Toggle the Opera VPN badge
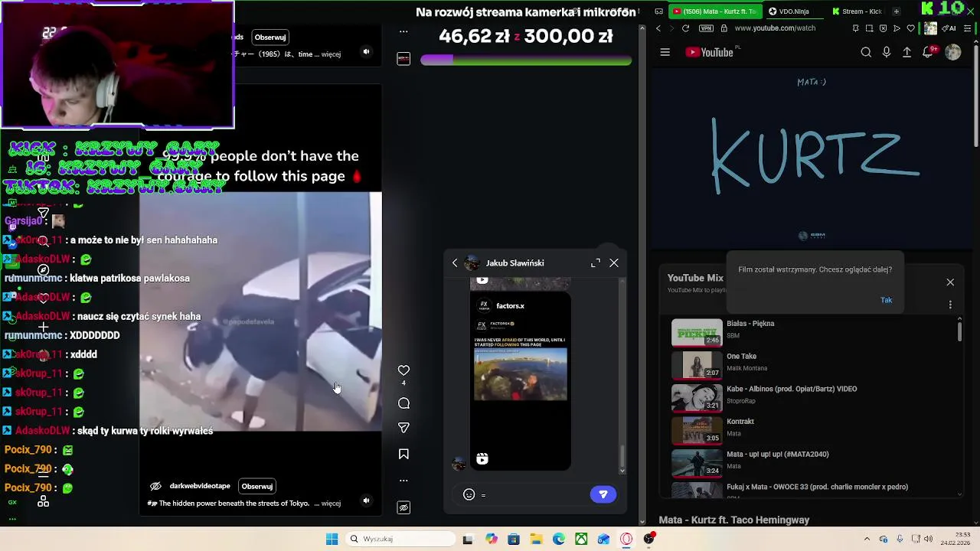 (x=706, y=28)
